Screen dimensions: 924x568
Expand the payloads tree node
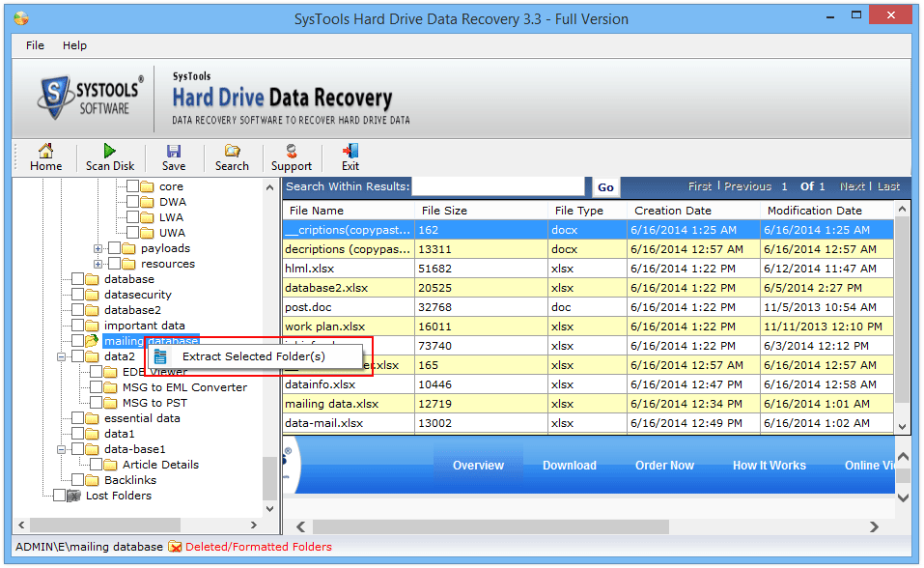(98, 248)
